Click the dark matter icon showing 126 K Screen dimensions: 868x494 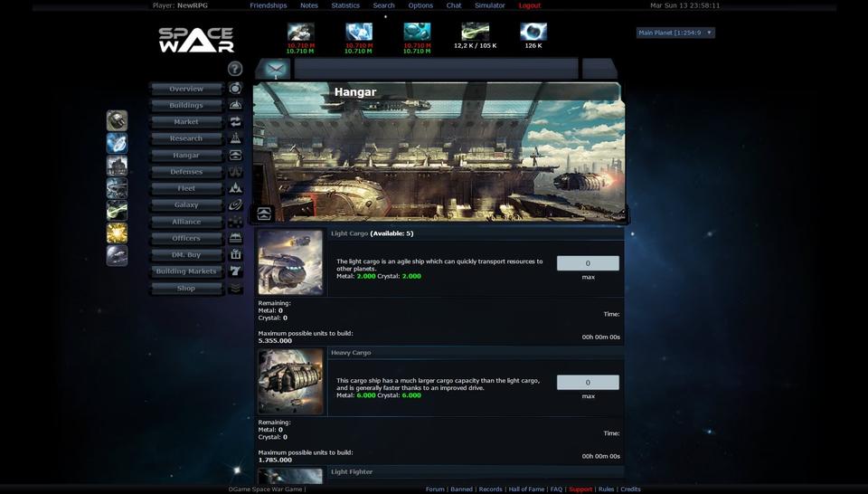click(533, 32)
